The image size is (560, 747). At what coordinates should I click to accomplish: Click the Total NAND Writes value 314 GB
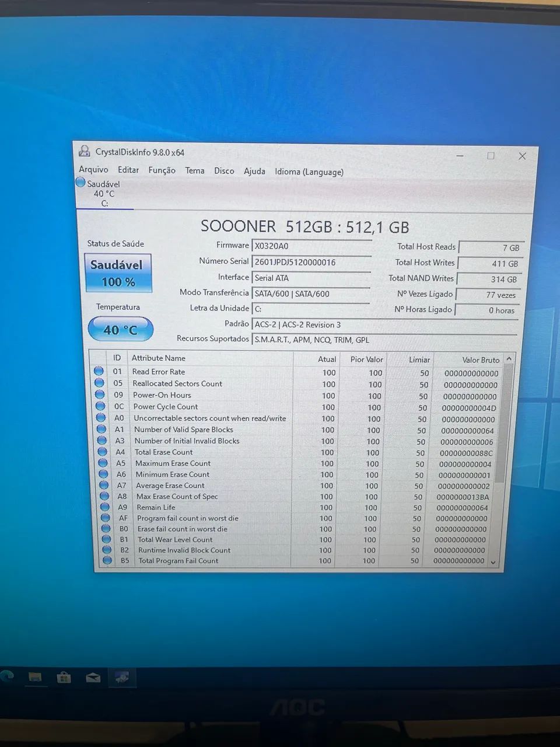click(x=489, y=279)
